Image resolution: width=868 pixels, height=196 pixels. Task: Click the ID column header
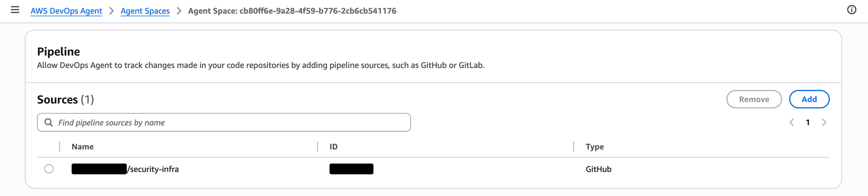(x=333, y=147)
